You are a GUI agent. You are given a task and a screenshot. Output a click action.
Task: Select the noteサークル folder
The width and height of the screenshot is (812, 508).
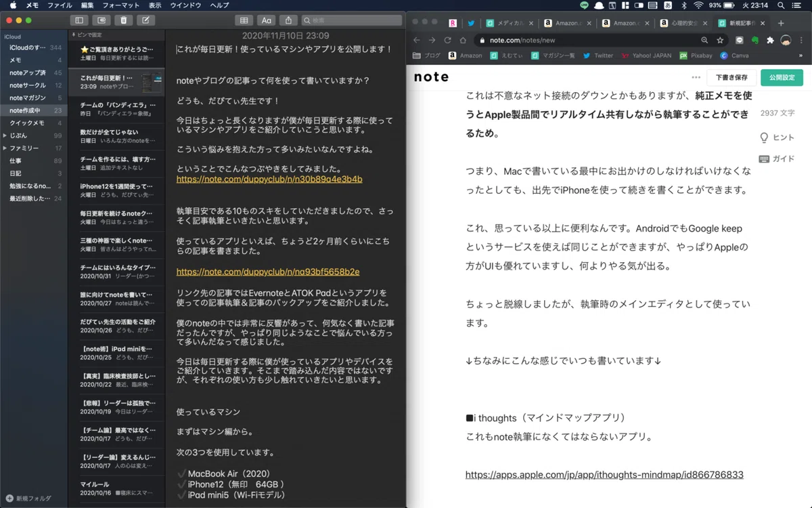(x=34, y=85)
